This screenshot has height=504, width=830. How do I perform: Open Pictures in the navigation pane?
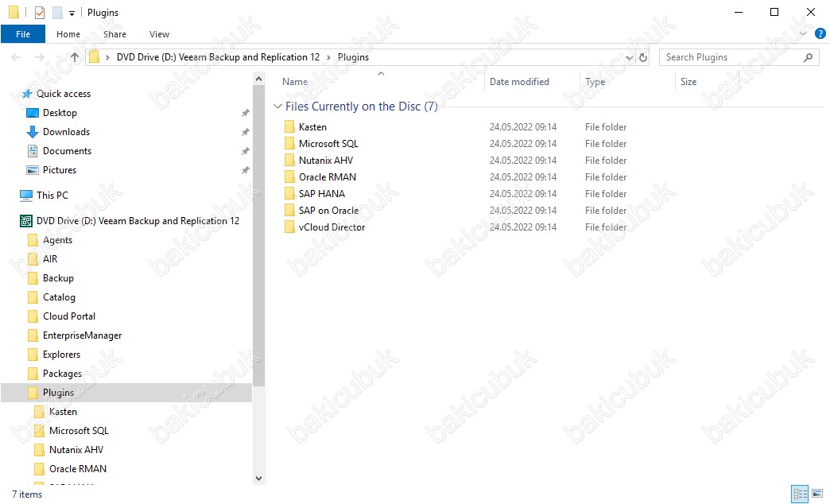point(60,170)
